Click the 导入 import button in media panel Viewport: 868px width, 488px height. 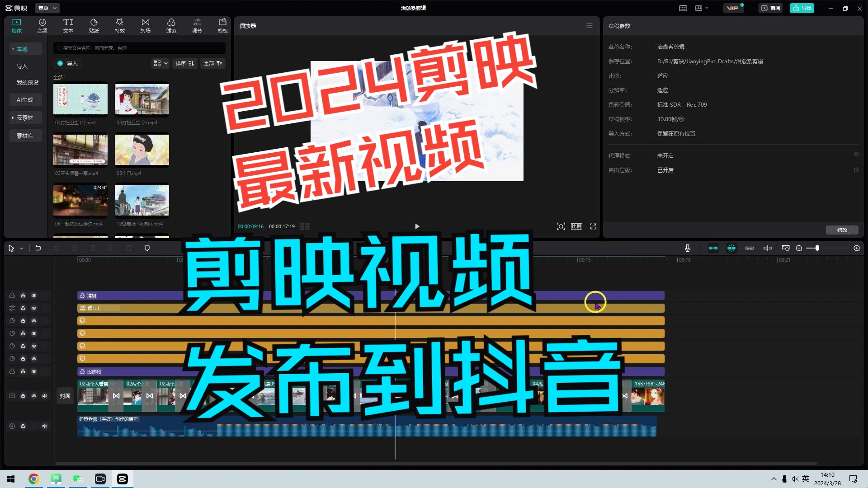tap(67, 63)
